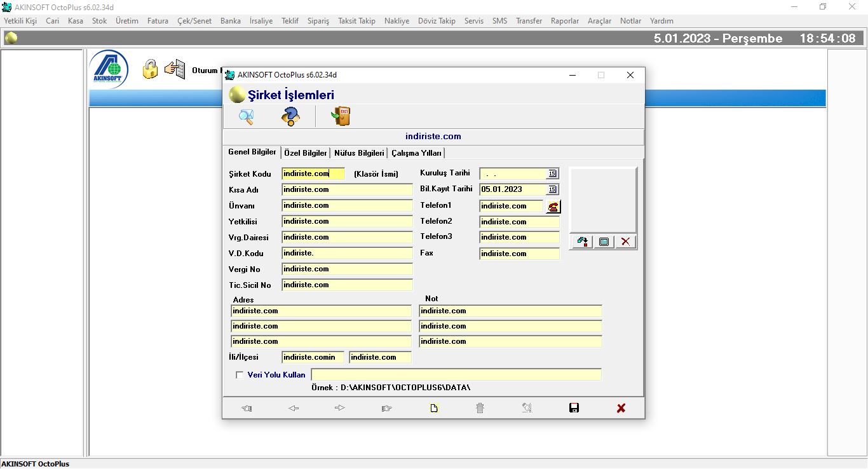Open the Fatura menu
The height and width of the screenshot is (469, 868).
click(x=158, y=21)
